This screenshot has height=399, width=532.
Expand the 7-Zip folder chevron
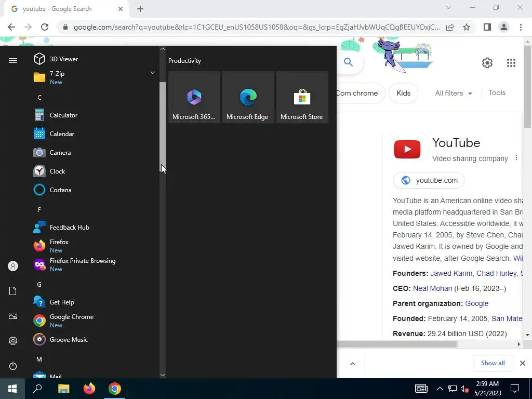click(153, 73)
